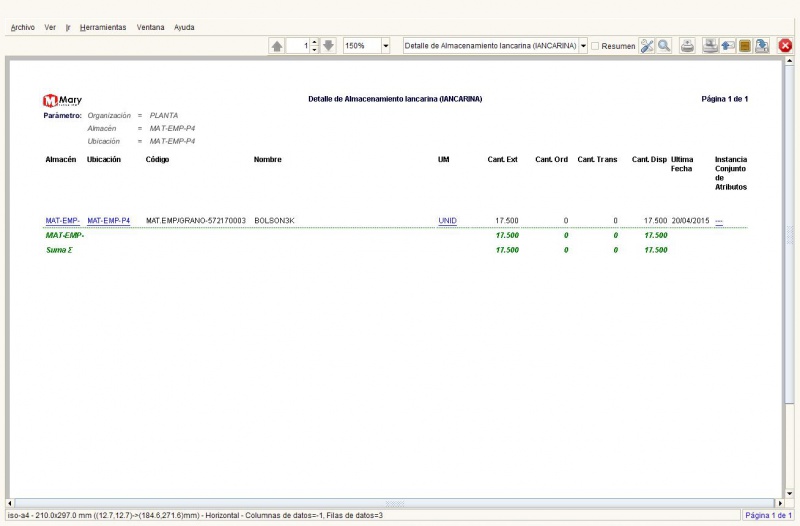This screenshot has height=526, width=800.
Task: Increment the page number spinner
Action: [x=314, y=43]
